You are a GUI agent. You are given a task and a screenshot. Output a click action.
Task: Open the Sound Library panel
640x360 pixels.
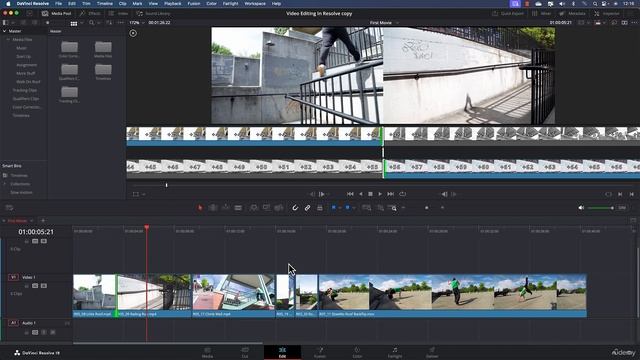pos(153,13)
